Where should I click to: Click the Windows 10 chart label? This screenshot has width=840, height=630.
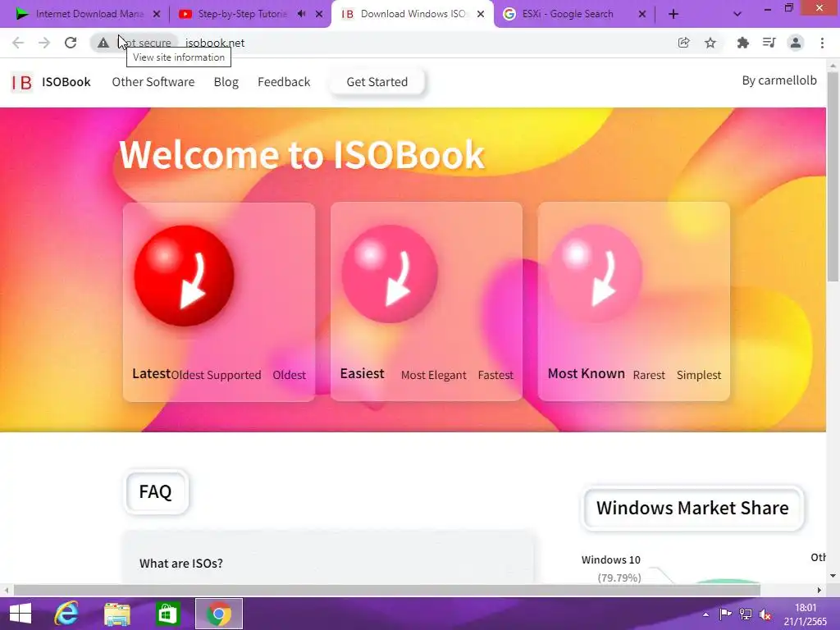tap(610, 559)
